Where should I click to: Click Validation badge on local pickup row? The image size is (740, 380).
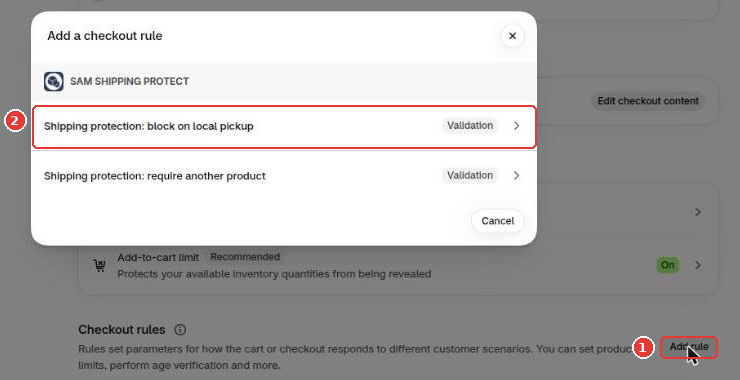coord(470,126)
